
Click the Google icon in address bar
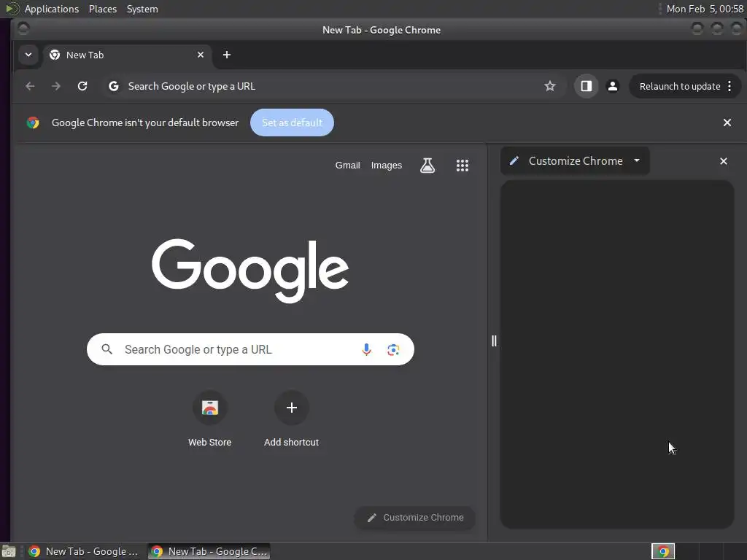[x=113, y=86]
